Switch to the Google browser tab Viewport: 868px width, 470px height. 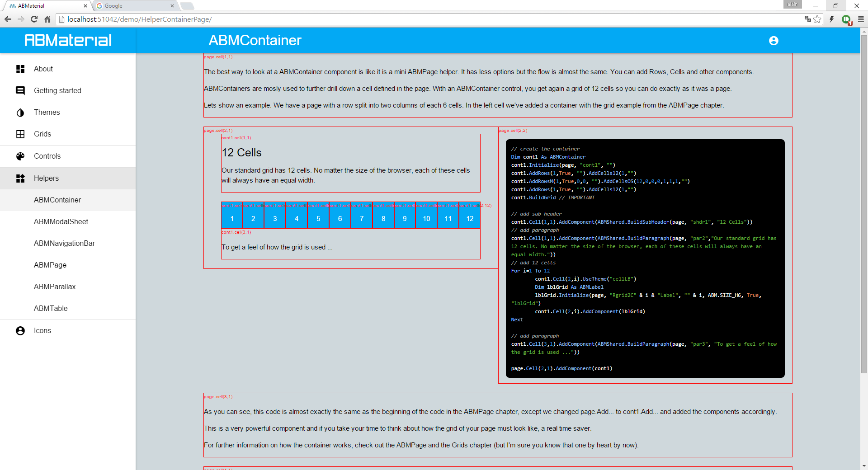[135, 6]
